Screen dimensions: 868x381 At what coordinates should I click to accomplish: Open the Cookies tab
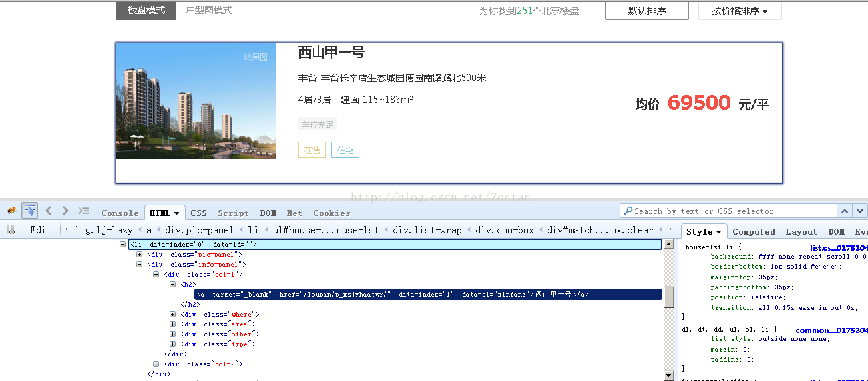[x=331, y=213]
